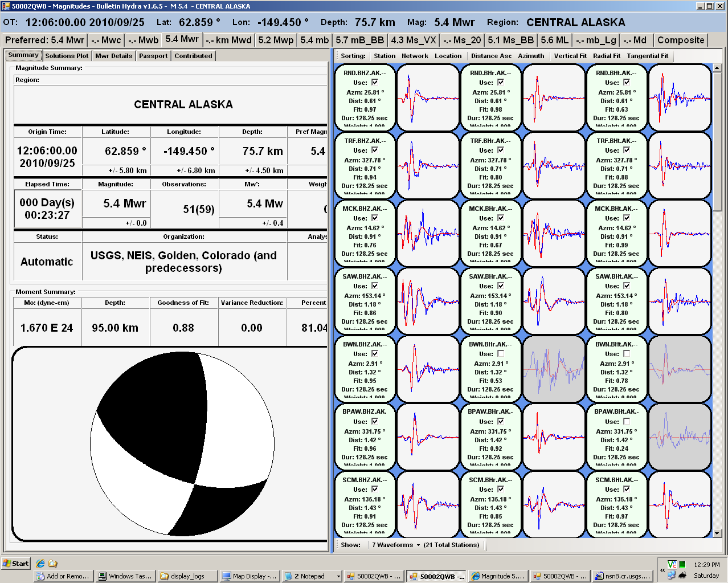This screenshot has height=583, width=728.
Task: Expand hidden system tray icons
Action: tap(662, 570)
